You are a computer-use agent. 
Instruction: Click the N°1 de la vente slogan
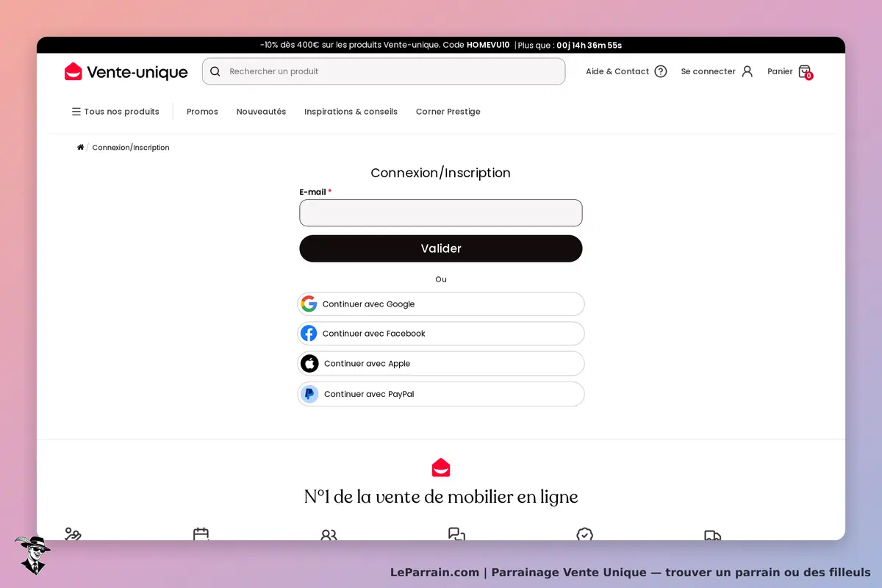coord(441,497)
